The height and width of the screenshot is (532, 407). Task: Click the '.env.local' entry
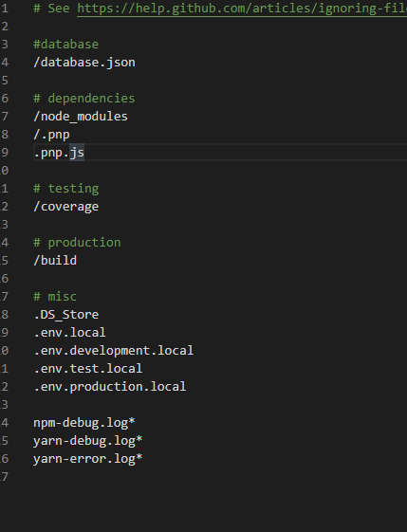point(69,333)
